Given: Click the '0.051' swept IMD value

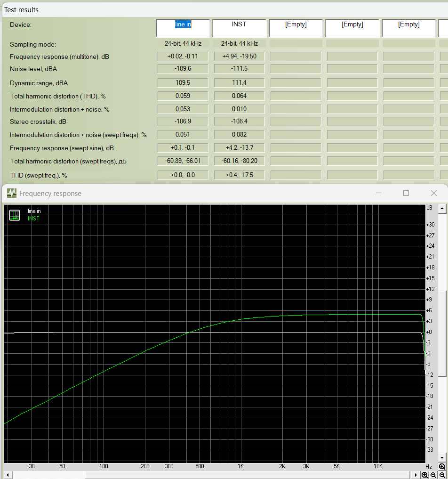Looking at the screenshot, I should click(x=183, y=134).
